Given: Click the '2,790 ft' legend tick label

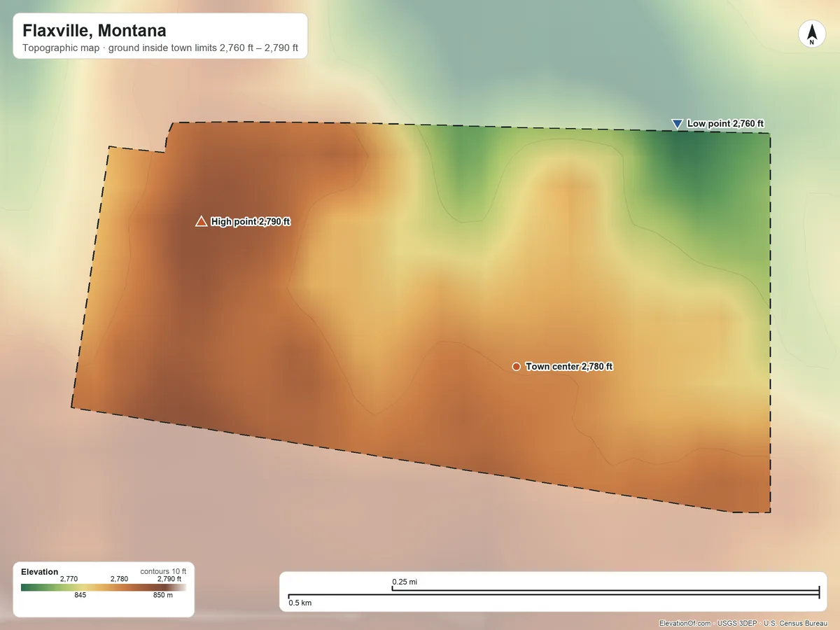Looking at the screenshot, I should (x=169, y=579).
